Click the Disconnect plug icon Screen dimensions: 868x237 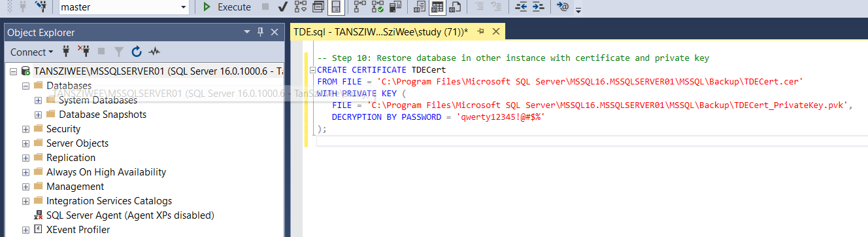(x=84, y=51)
